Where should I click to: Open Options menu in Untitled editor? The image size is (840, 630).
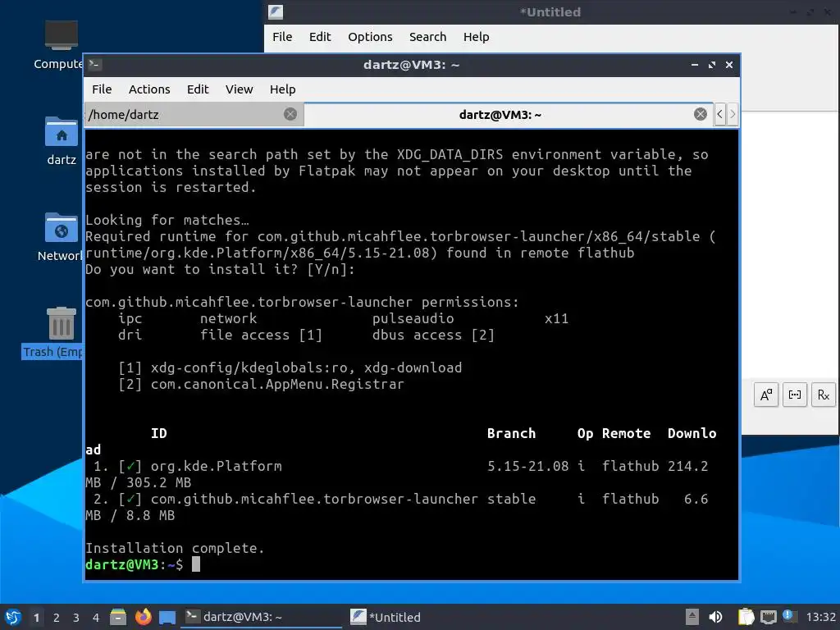(x=370, y=37)
